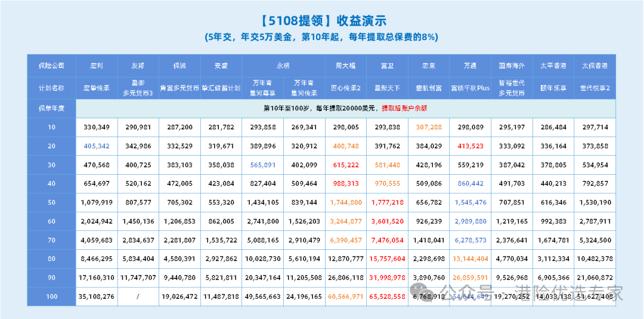Screen dimensions: 644x319
Task: Click the red value 7,476,054
Action: 388,240
